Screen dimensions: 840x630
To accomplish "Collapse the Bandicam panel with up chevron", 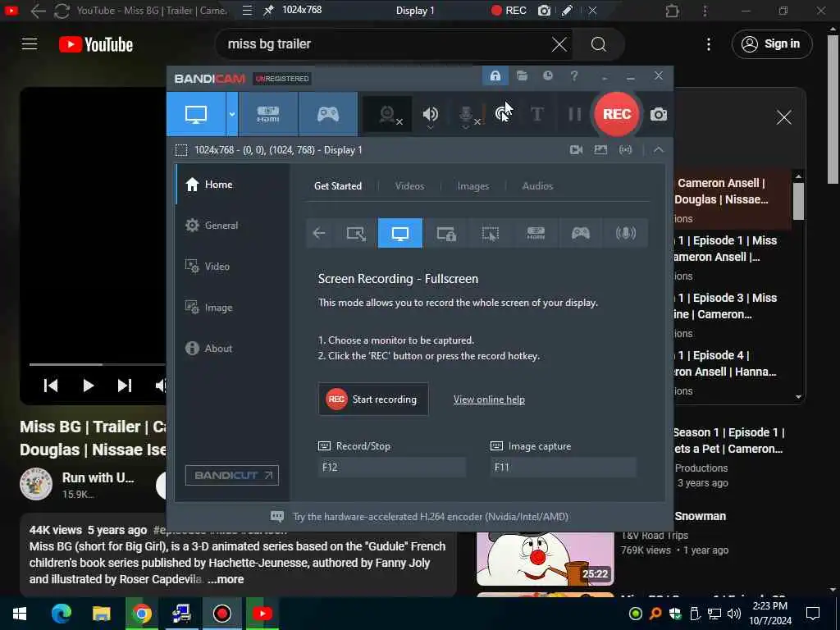I will (x=659, y=150).
